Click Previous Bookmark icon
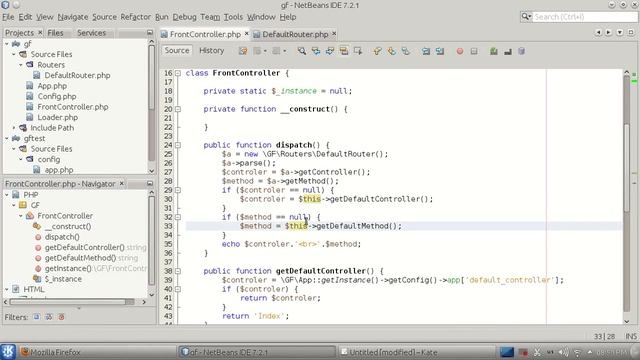Screen dimensions: 640x360 (377, 51)
